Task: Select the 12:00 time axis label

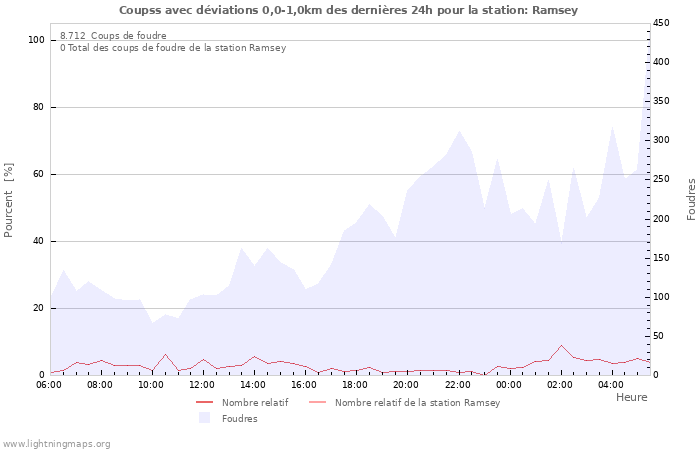Action: (202, 384)
